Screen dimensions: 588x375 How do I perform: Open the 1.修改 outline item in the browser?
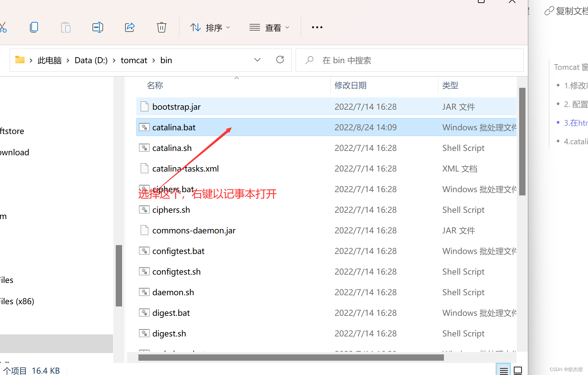pos(576,85)
